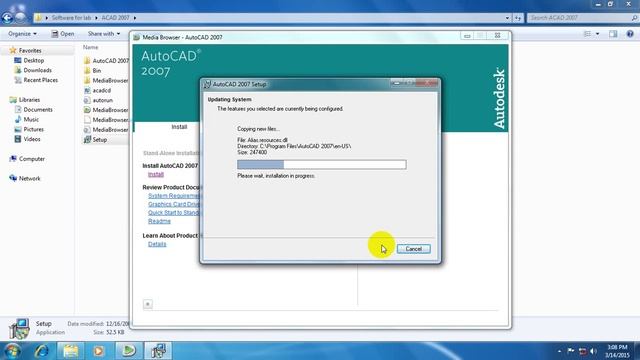Open the System Requirements link
The height and width of the screenshot is (360, 640).
(x=175, y=196)
